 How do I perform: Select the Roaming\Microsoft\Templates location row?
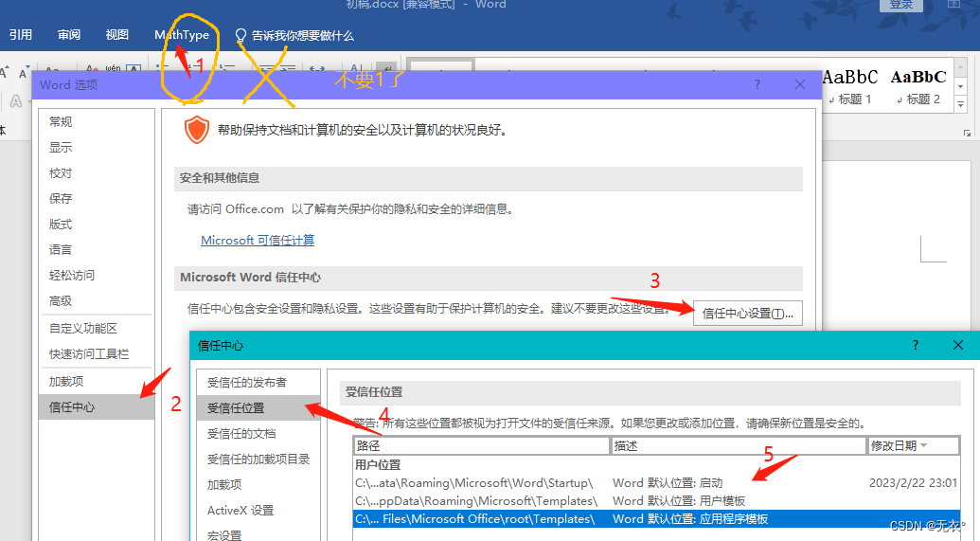(x=656, y=501)
